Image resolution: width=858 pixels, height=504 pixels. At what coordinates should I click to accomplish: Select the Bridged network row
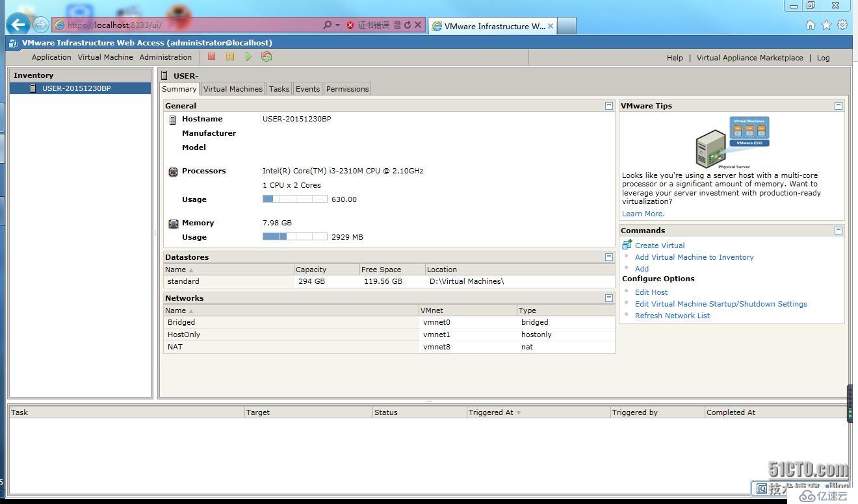coord(389,322)
